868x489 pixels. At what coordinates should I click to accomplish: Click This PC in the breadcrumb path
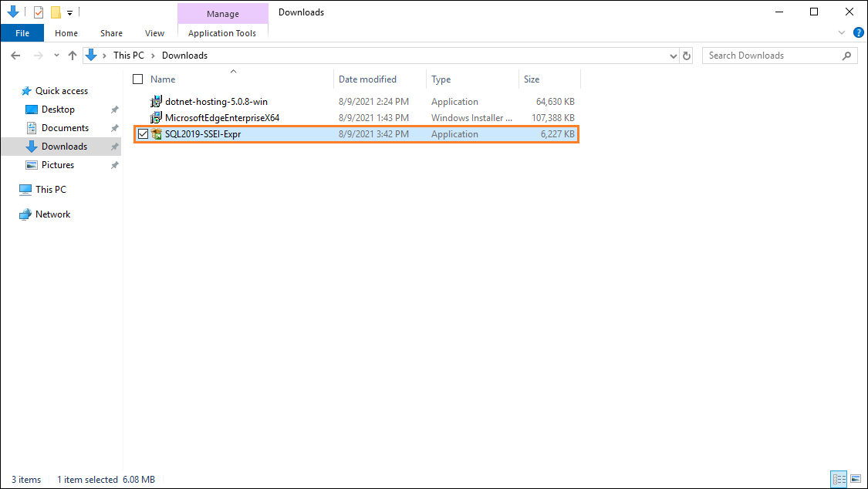coord(128,55)
